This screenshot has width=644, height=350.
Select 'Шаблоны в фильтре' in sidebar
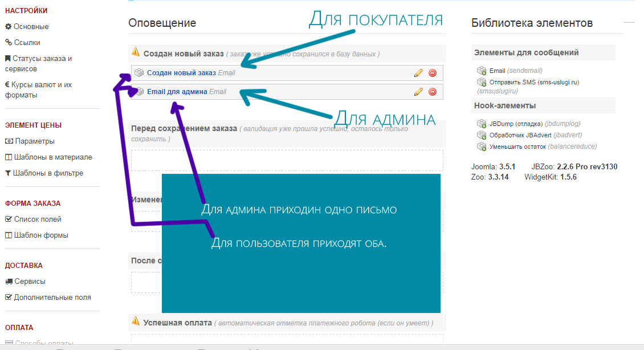point(48,173)
